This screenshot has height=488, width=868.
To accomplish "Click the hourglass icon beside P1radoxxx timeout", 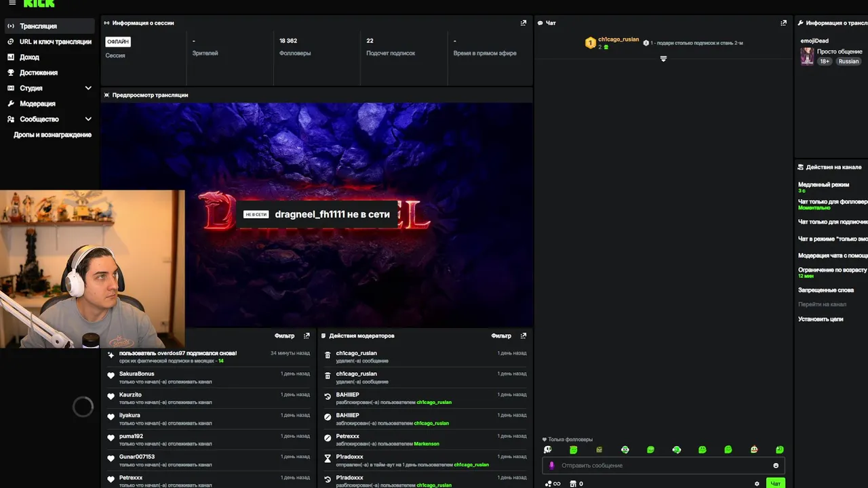I will [x=328, y=459].
